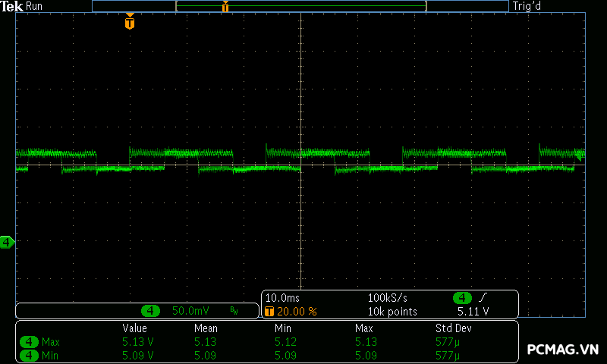
Task: Click the 50.0mV vertical scale readout
Action: click(x=190, y=311)
